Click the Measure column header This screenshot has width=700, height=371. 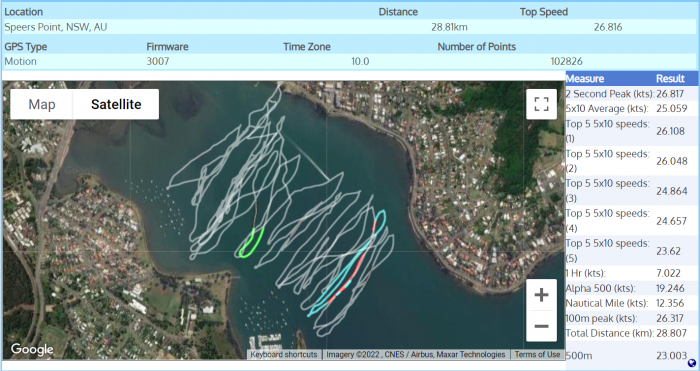coord(585,79)
